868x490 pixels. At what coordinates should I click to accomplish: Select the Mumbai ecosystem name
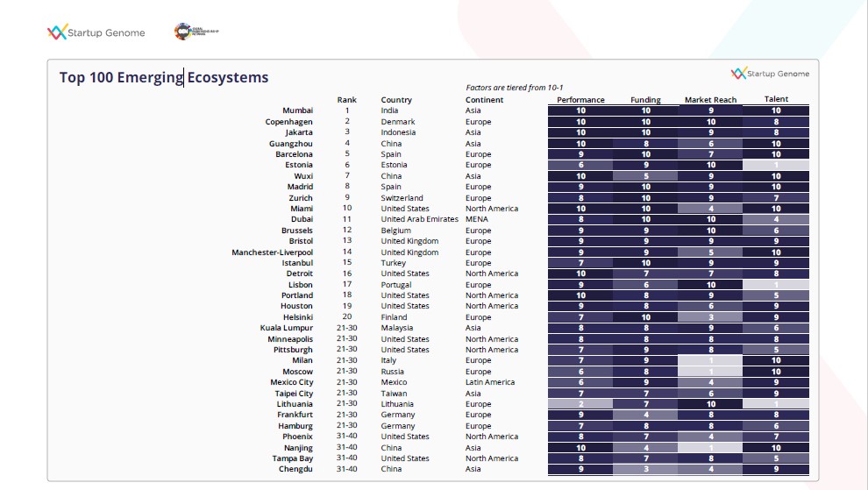[x=298, y=110]
